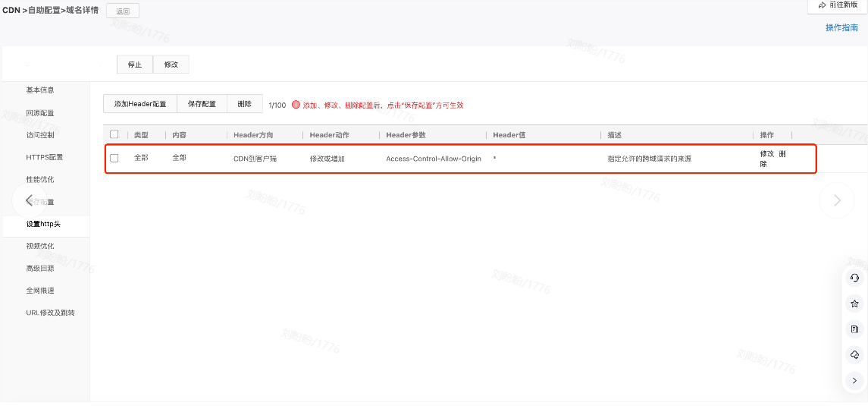Click the red warning info icon

tap(296, 105)
